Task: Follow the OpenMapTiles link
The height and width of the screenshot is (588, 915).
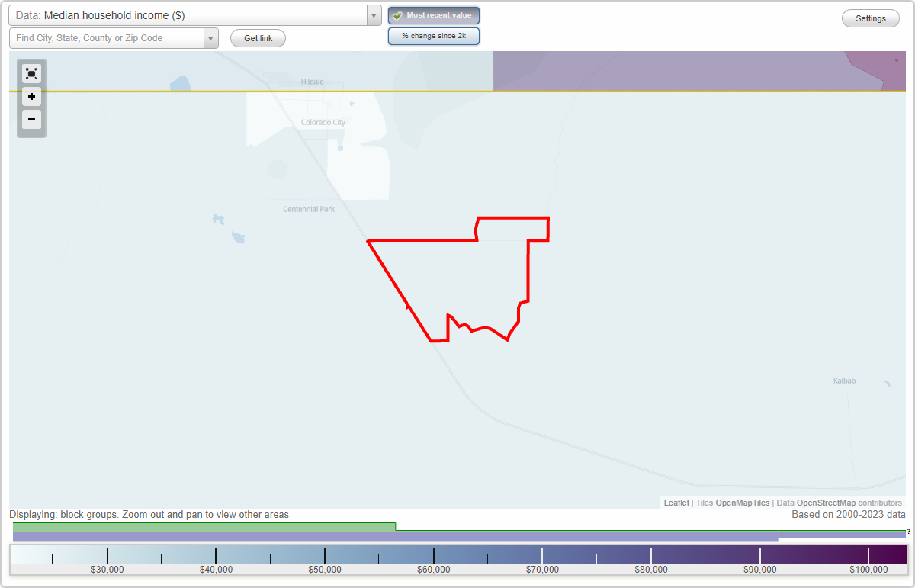Action: 742,503
